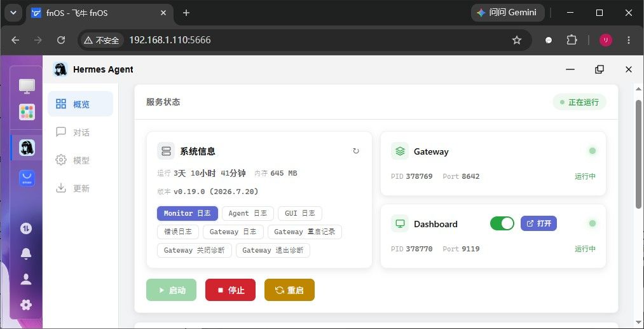Click Gateway Port 8642 value

pos(470,176)
